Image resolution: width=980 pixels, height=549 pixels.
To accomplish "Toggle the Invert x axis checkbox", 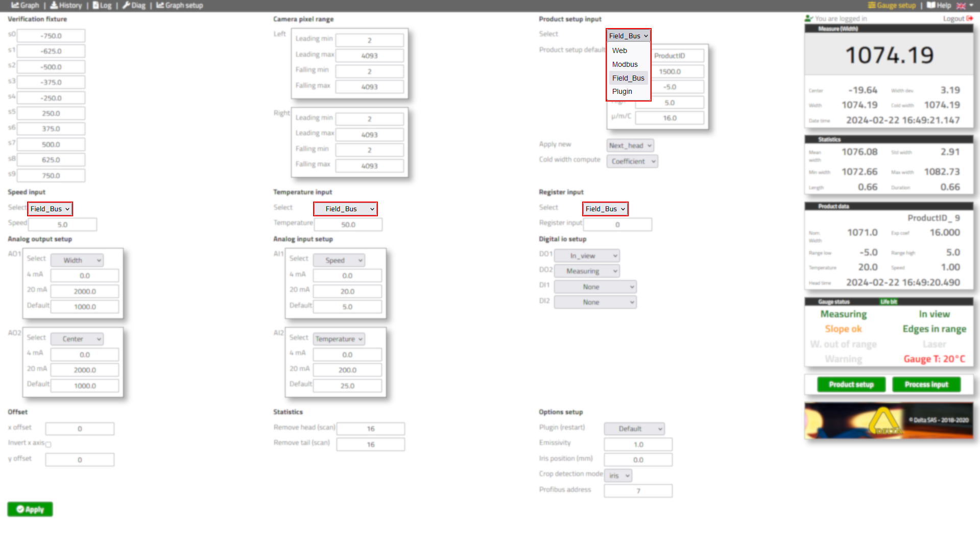I will (x=49, y=444).
